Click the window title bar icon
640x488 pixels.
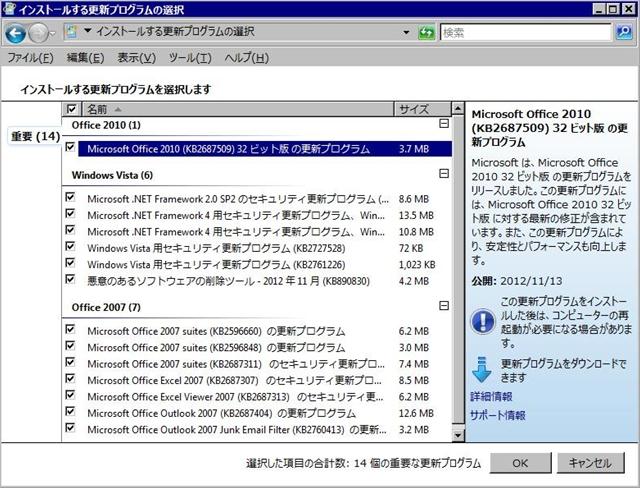coord(9,9)
